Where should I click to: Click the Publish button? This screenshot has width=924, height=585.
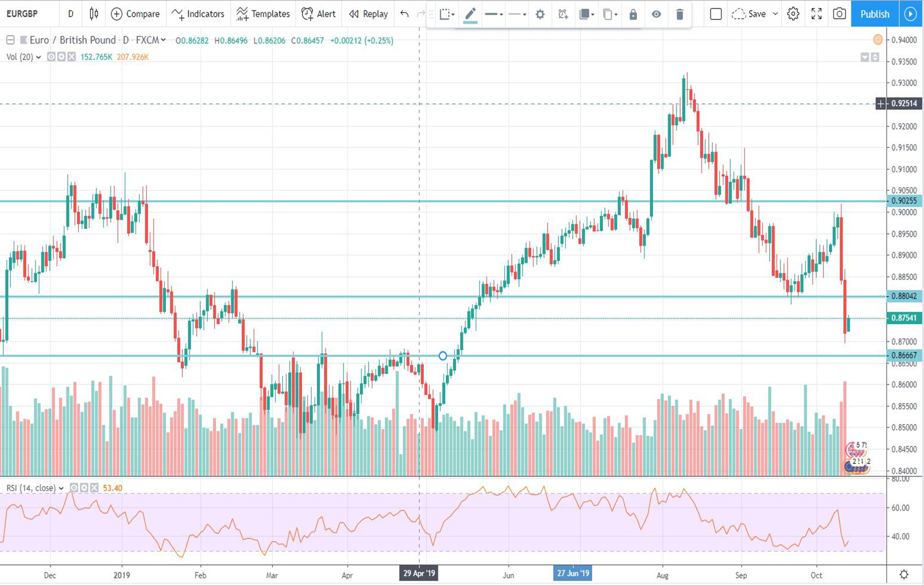(874, 14)
